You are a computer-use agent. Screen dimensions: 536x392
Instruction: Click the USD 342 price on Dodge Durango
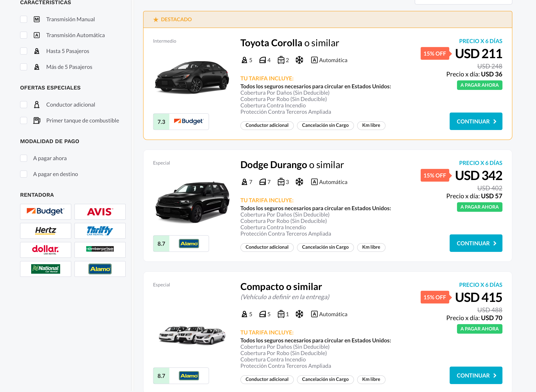(x=479, y=176)
